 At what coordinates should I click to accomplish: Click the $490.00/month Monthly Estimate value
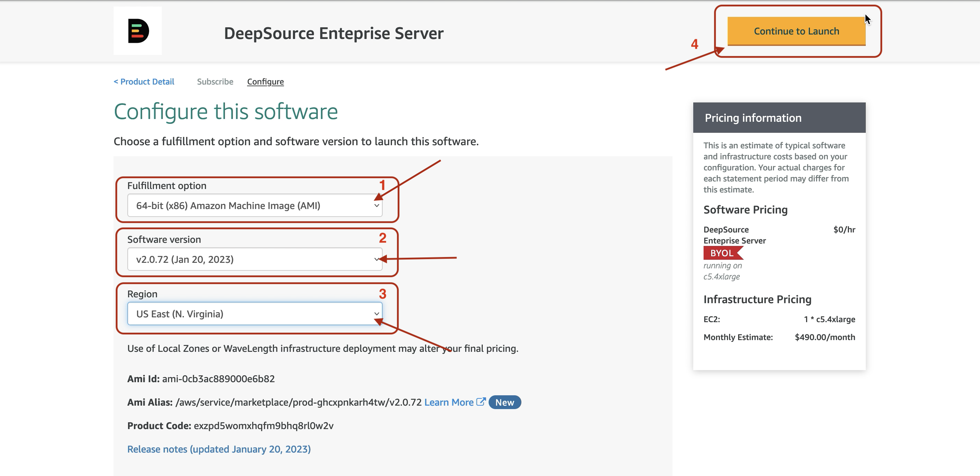[x=825, y=337]
